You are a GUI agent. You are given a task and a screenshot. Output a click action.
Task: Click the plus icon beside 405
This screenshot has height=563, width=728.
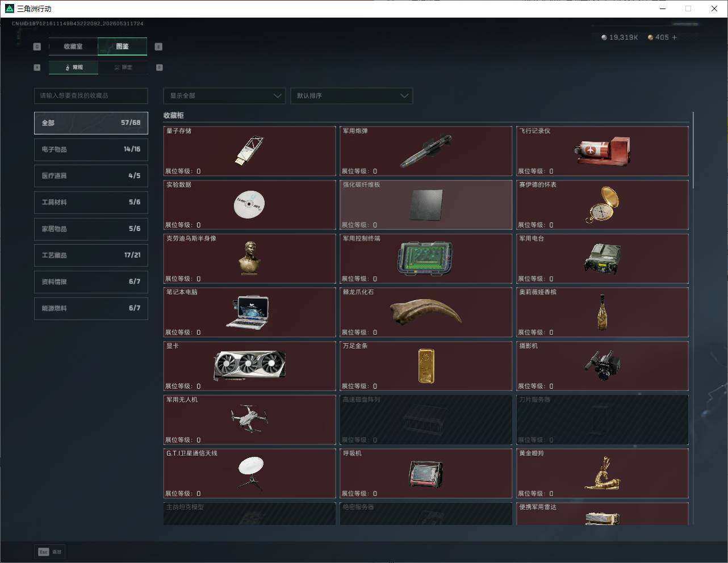click(675, 37)
